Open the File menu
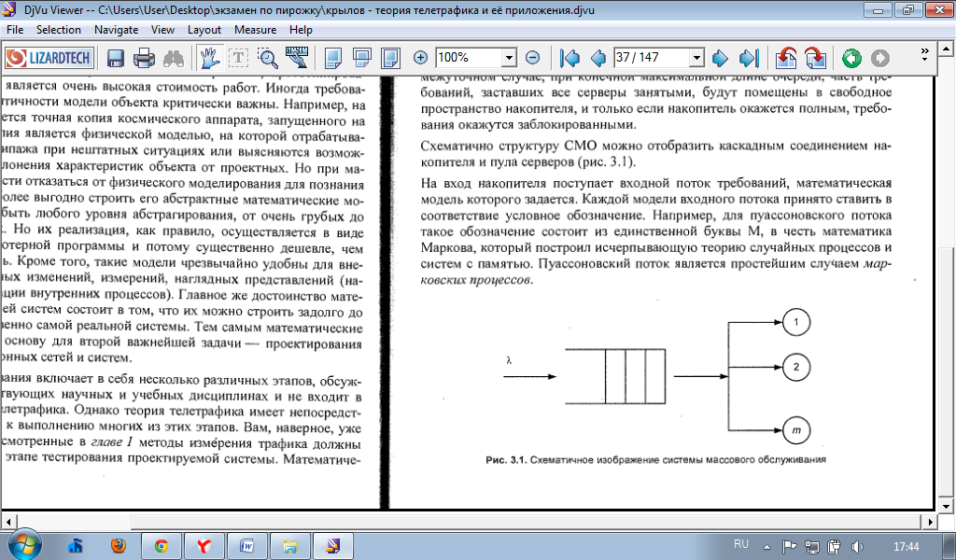This screenshot has height=560, width=956. click(x=15, y=30)
